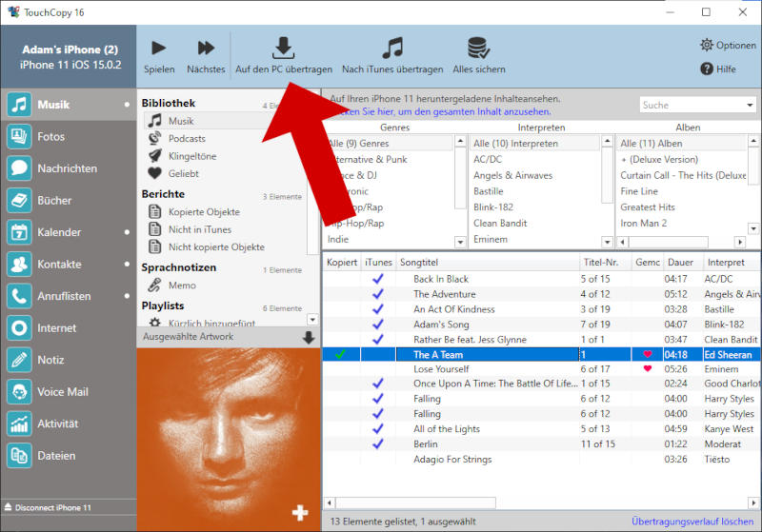Select the Berlin song row
Screen dimensions: 762x532
click(x=542, y=444)
